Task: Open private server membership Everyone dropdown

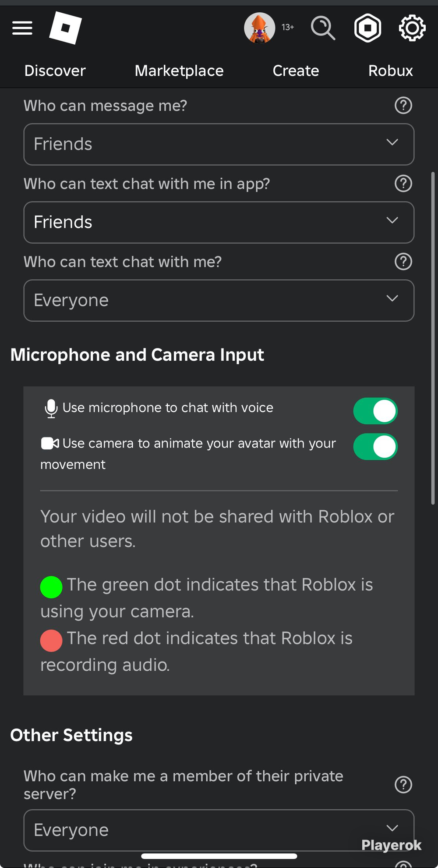Action: [x=219, y=830]
